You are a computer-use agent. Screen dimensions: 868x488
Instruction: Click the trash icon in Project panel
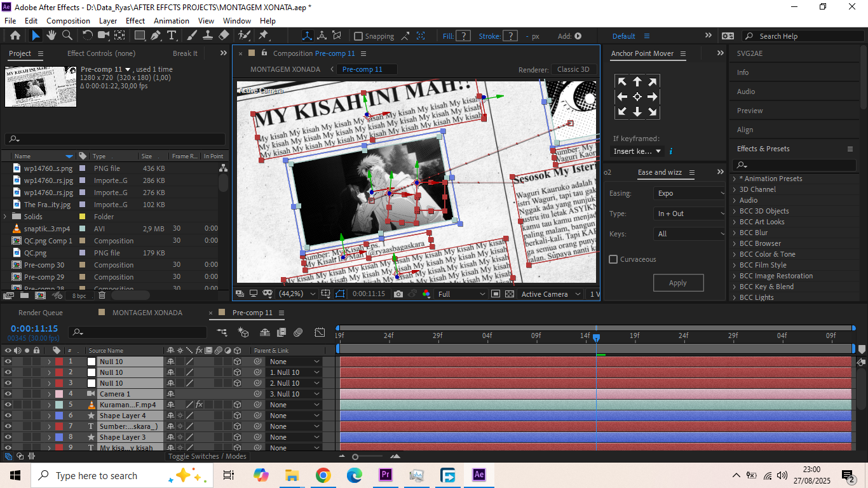(x=102, y=295)
